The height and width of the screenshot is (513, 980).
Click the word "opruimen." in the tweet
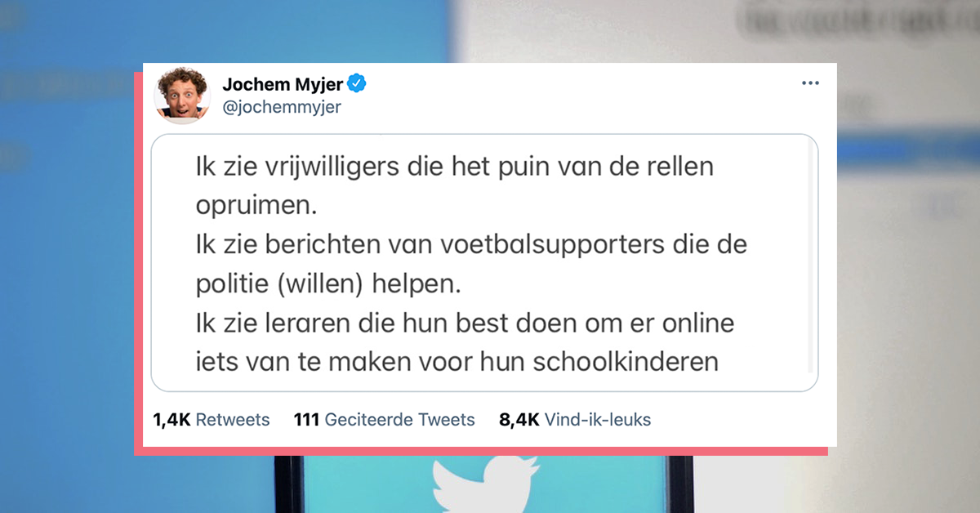coord(256,205)
